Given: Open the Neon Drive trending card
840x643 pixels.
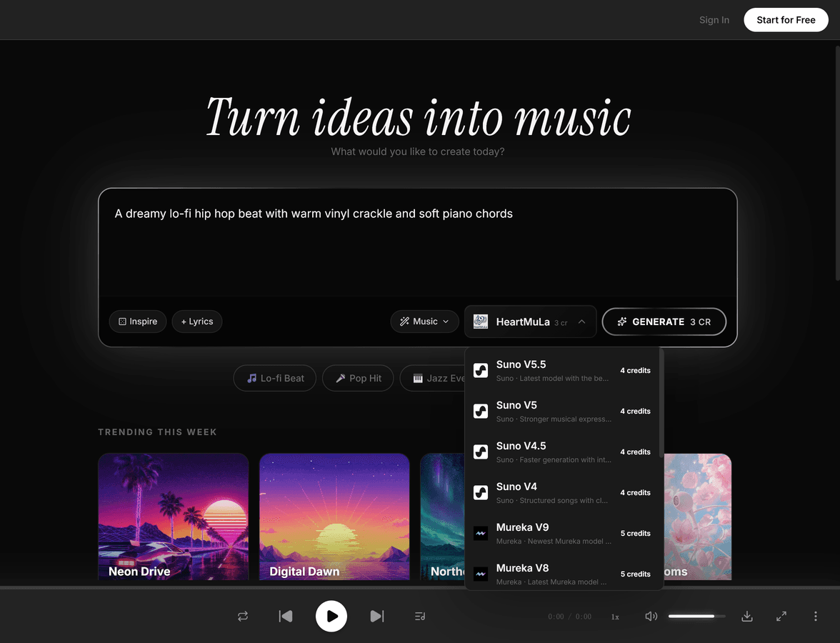Looking at the screenshot, I should 173,517.
